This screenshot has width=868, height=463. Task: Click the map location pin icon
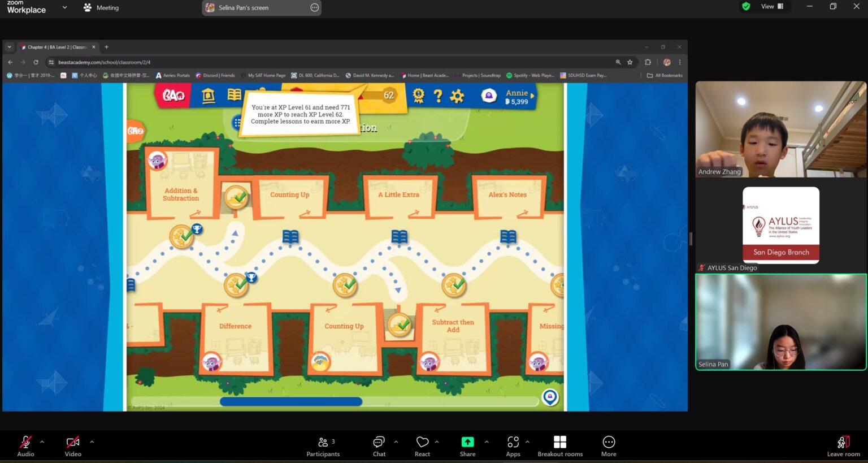click(550, 397)
